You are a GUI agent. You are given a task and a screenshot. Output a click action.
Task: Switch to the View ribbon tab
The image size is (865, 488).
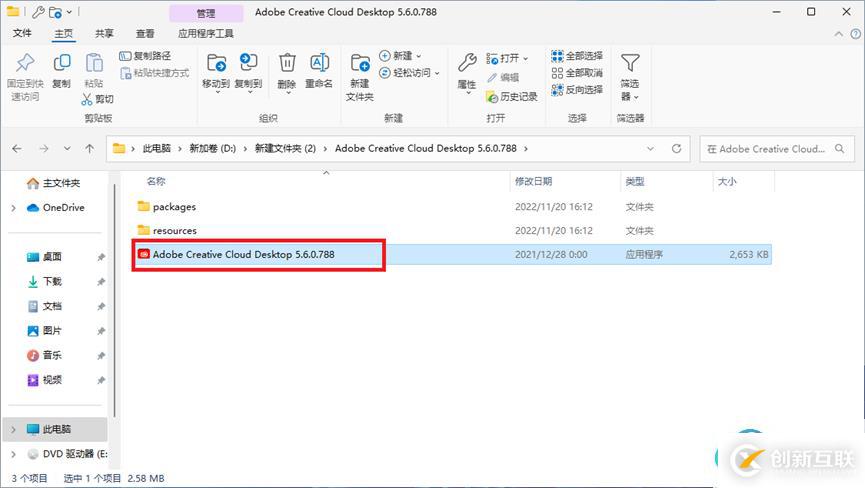point(145,34)
